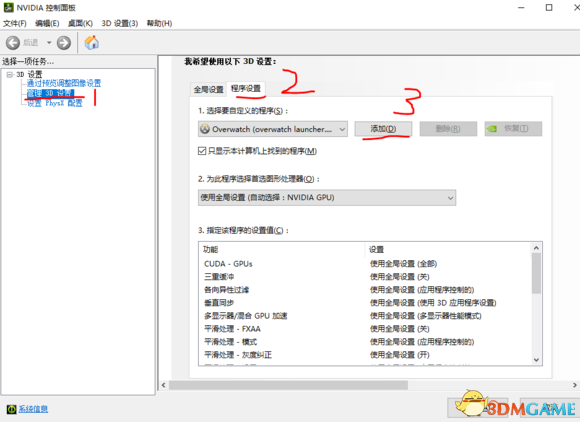
Task: Click the system information icon
Action: pos(11,409)
